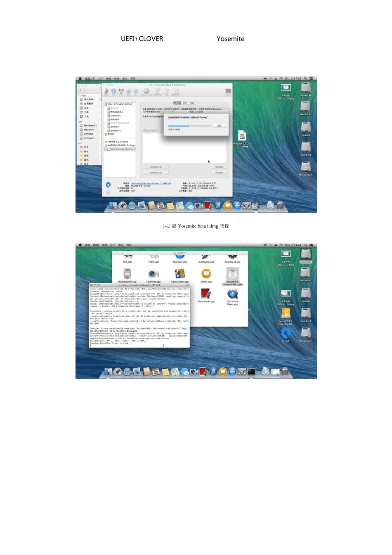Select Windows8.1 volume in Disk Utility list
392x555 pixels.
[x=116, y=112]
